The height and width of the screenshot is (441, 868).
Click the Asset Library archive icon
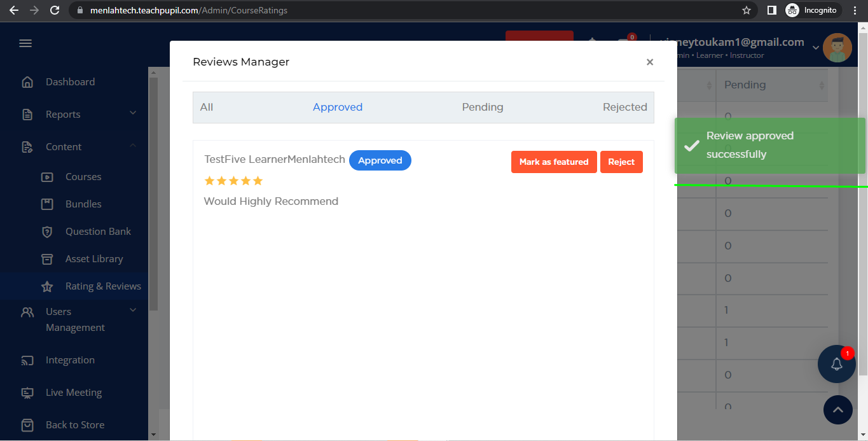(47, 259)
